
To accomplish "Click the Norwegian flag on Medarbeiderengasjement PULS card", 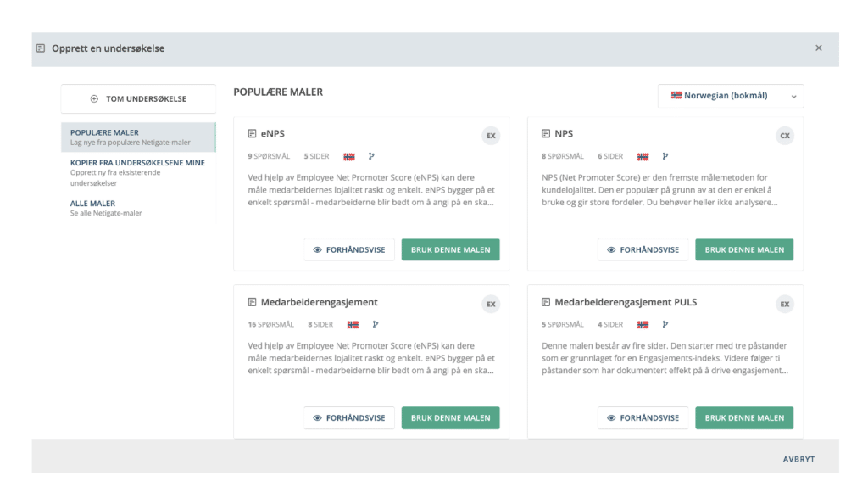I will [643, 324].
